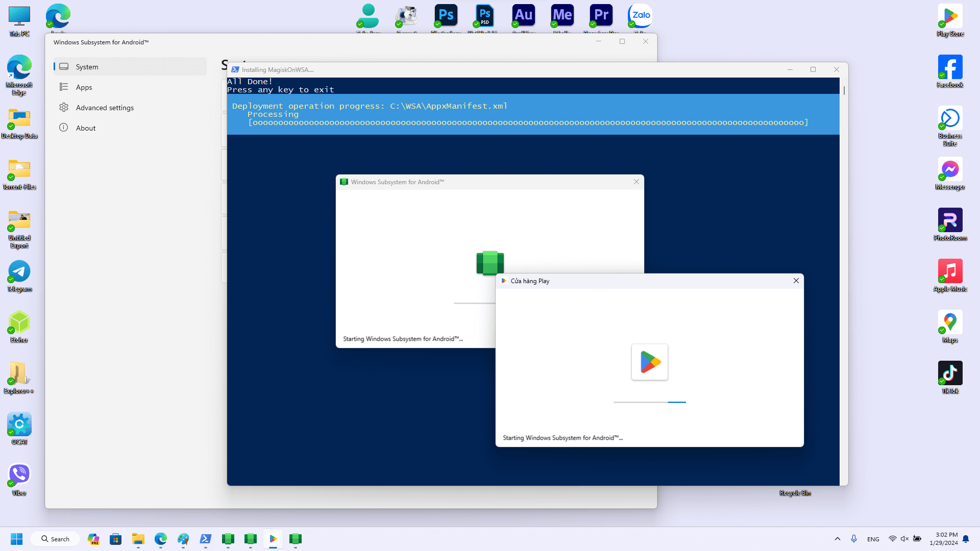Screen dimensions: 980x551
Task: Switch to PowerShell taskbar icon
Action: [206, 539]
